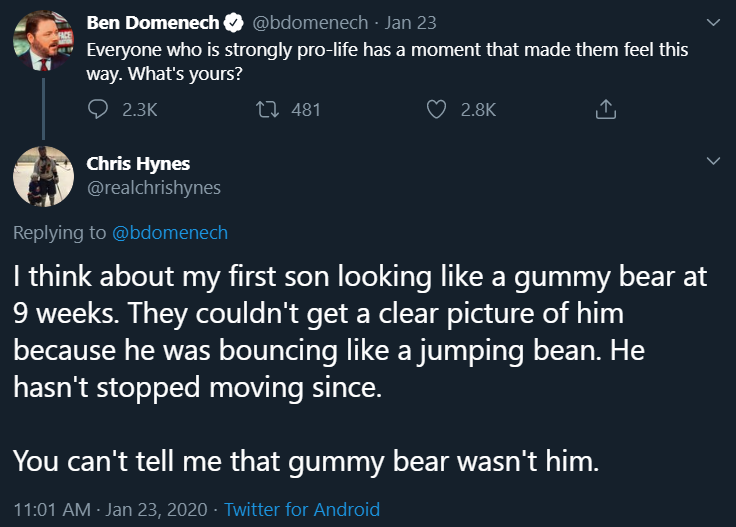Open the Twitter for Android source link
Image resolution: width=736 pixels, height=527 pixels.
click(x=302, y=509)
